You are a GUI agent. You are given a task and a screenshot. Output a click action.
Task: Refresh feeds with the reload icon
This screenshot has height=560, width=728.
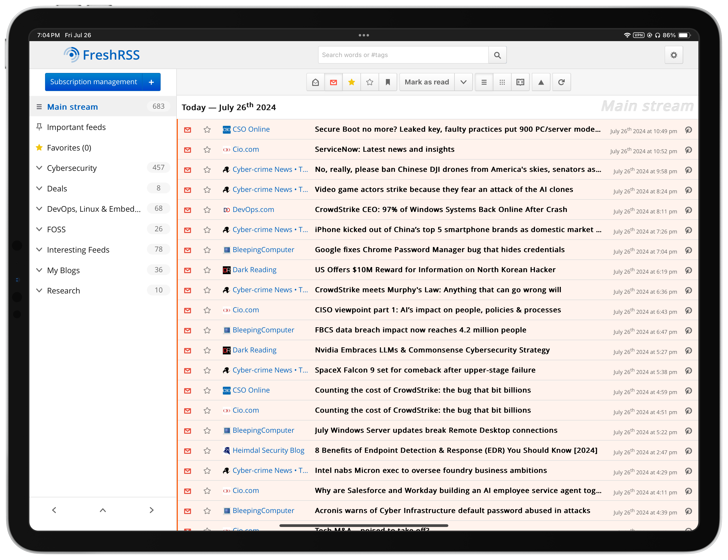pos(562,82)
